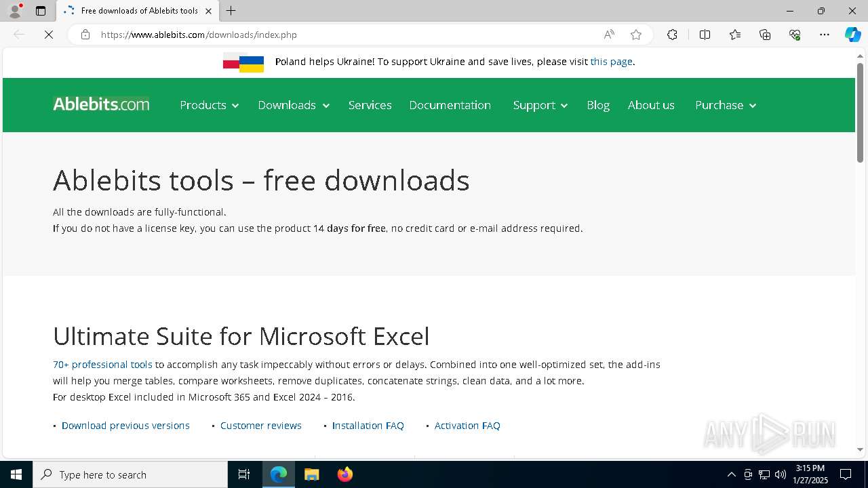
Task: Click the Edge profile avatar icon
Action: pos(15,11)
